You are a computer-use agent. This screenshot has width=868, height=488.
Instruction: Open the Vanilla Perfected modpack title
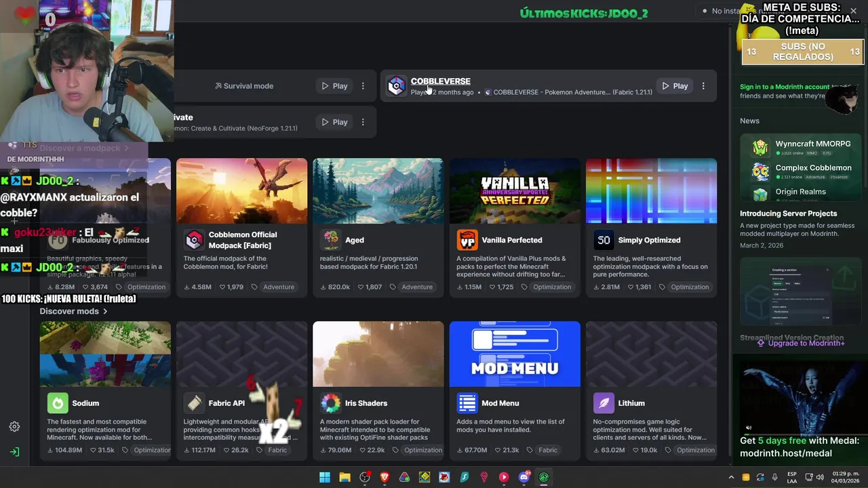point(512,240)
